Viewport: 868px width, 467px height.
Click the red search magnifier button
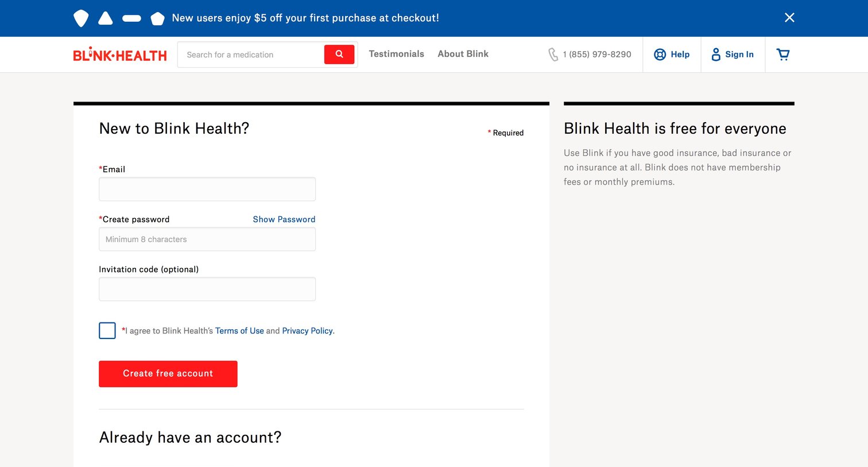pos(339,55)
